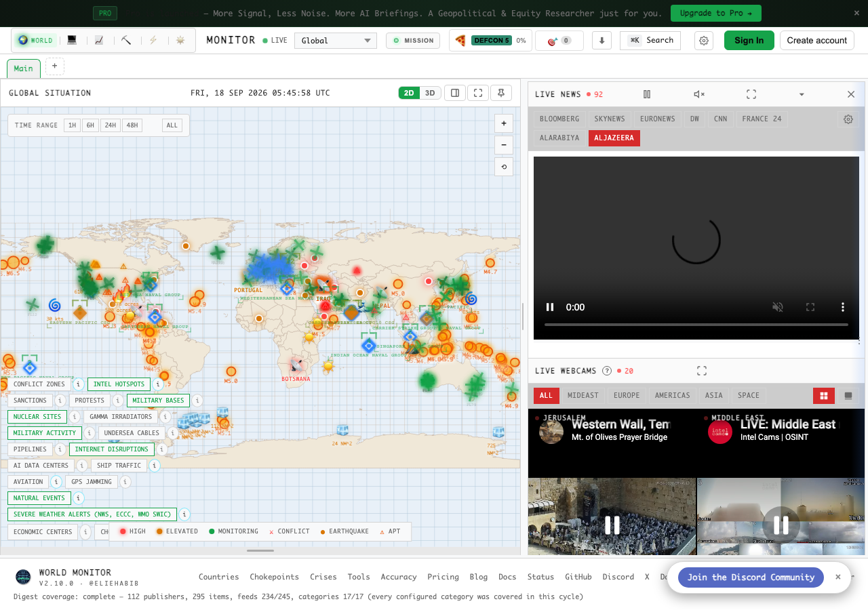Open the Pricing footer link
Image resolution: width=868 pixels, height=610 pixels.
pos(443,577)
